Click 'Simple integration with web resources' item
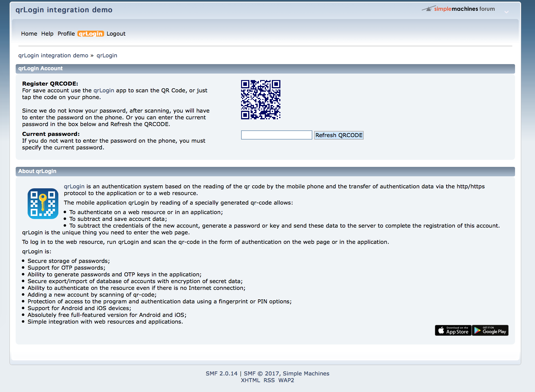The image size is (535, 392). (105, 322)
